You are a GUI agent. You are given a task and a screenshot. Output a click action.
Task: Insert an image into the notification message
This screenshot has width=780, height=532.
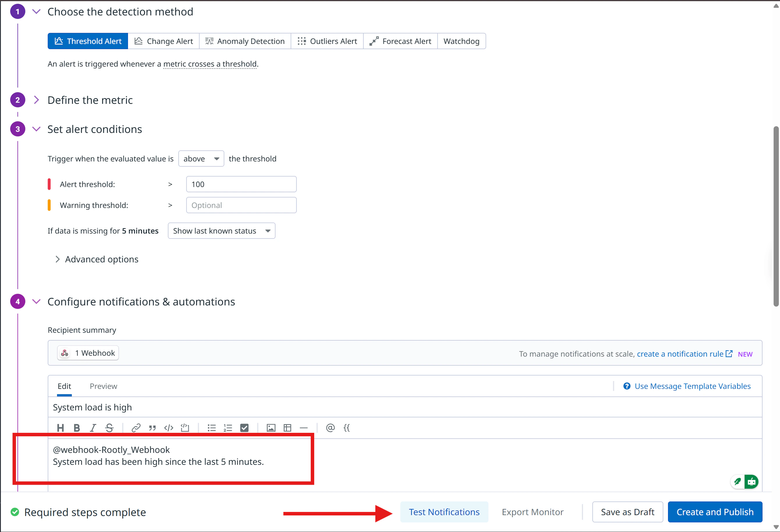tap(271, 428)
